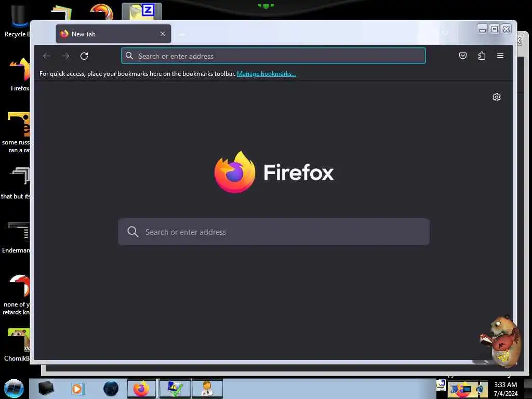This screenshot has width=532, height=399.
Task: Open the media player taskbar icon
Action: tap(77, 389)
